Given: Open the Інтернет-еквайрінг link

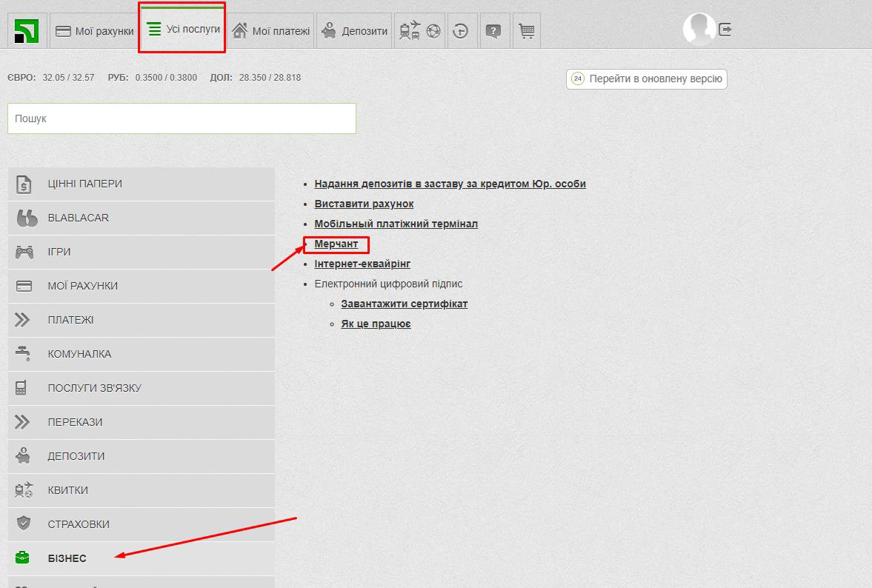Looking at the screenshot, I should (362, 264).
